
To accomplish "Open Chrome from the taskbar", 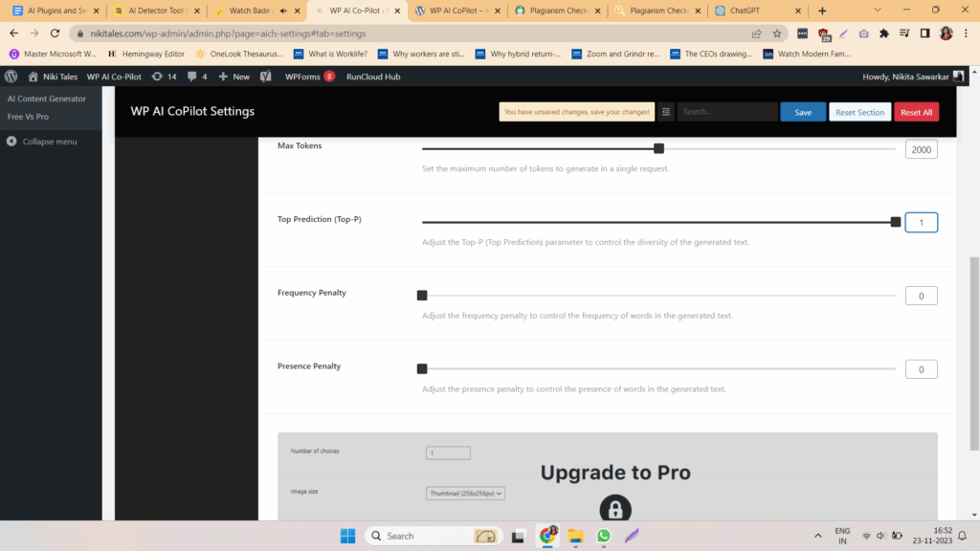I will [x=547, y=536].
